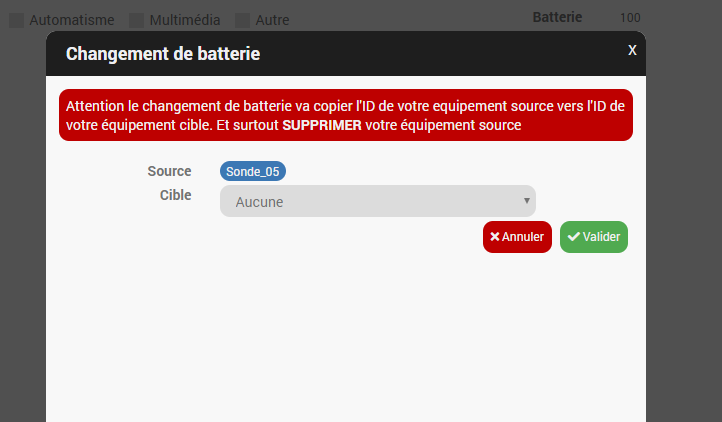Click the Multimédia category label
722x422 pixels.
pyautogui.click(x=185, y=20)
